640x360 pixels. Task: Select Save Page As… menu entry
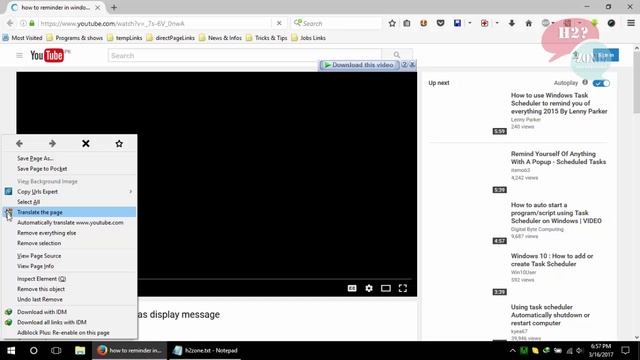(35, 158)
